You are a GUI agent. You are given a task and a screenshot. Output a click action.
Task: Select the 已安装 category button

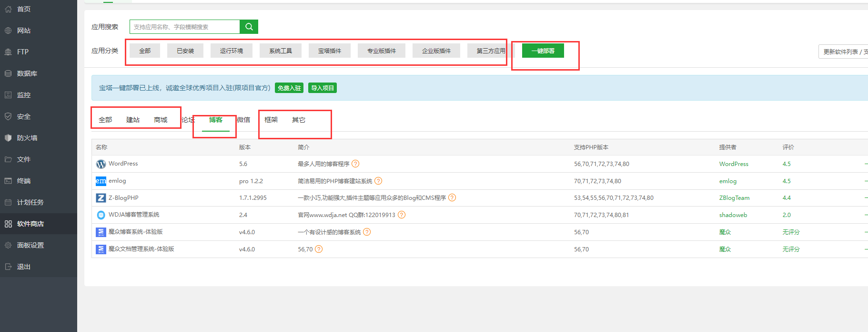185,51
